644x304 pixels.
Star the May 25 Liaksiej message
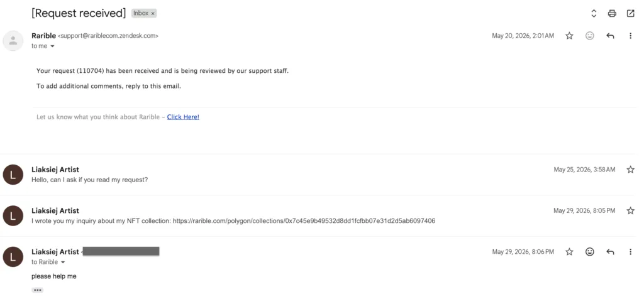tap(630, 170)
